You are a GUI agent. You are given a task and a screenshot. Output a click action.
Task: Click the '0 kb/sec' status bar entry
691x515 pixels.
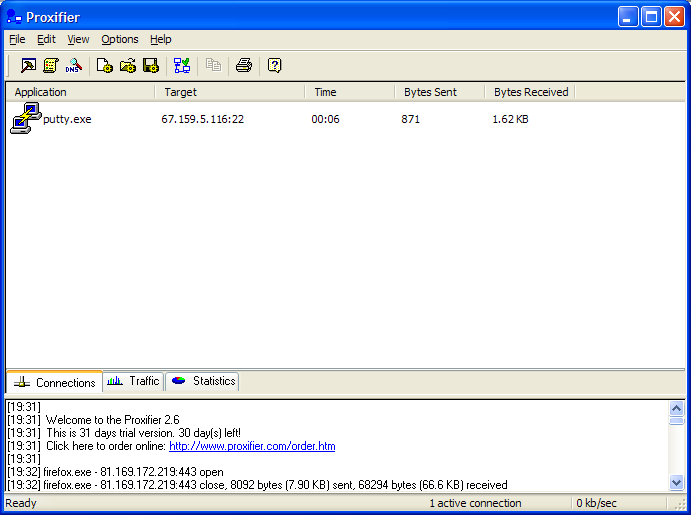coord(596,503)
